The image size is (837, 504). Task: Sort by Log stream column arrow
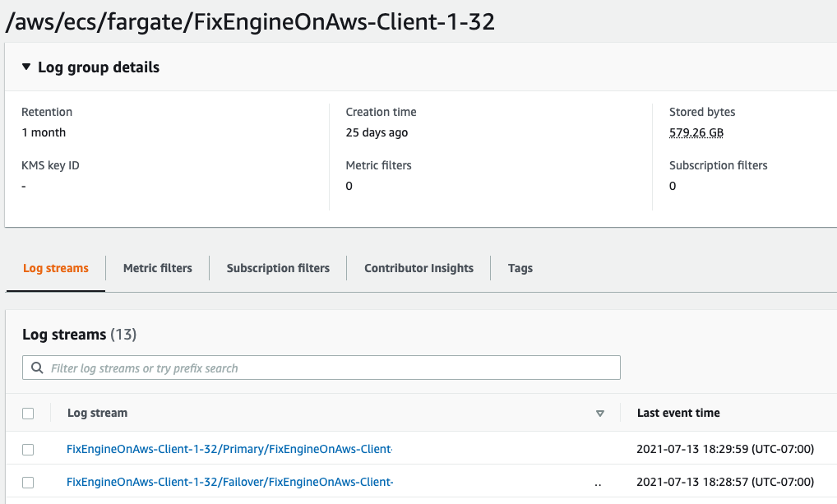pyautogui.click(x=600, y=414)
